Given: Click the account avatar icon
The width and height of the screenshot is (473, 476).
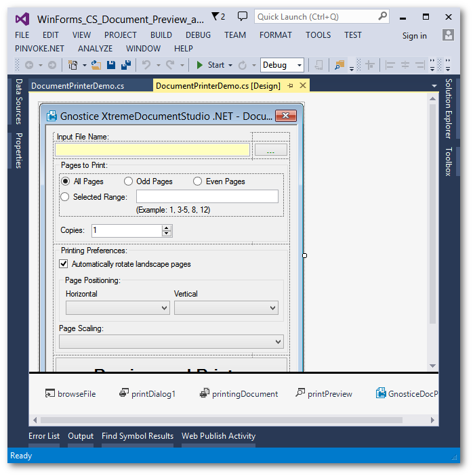Looking at the screenshot, I should (x=448, y=35).
